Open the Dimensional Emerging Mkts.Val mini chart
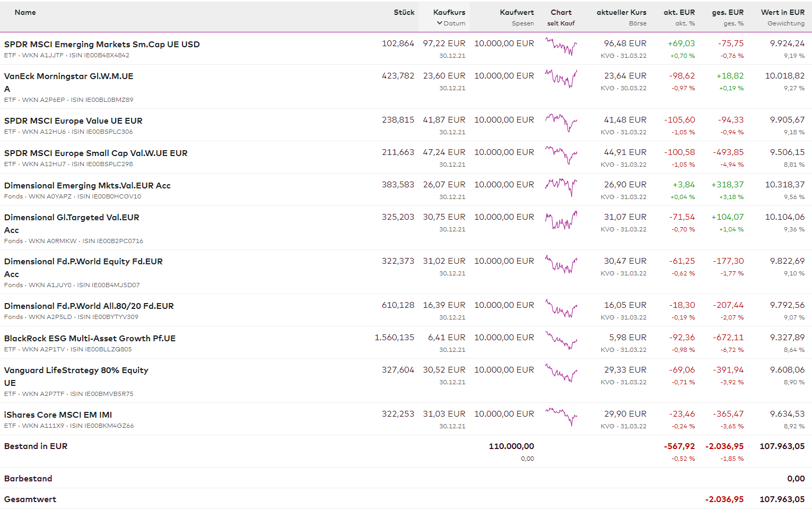 point(561,188)
